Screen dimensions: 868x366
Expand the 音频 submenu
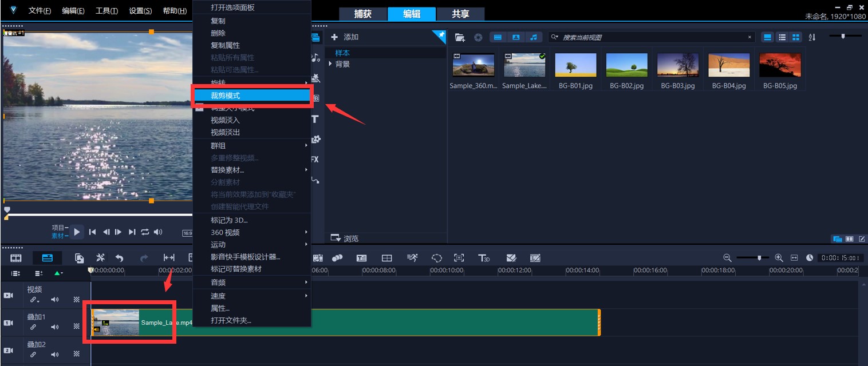(252, 283)
